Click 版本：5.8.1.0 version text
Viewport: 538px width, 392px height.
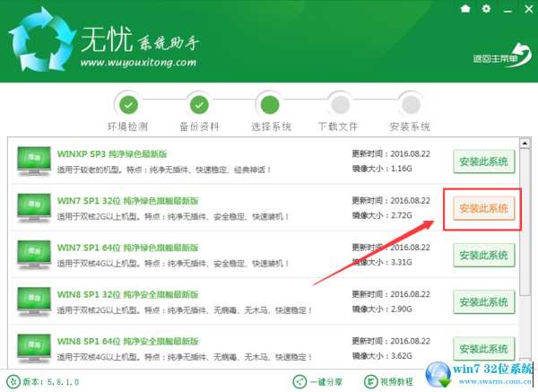click(x=51, y=382)
